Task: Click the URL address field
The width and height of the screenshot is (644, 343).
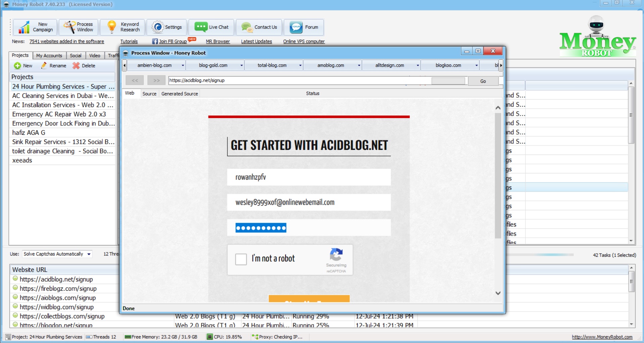Action: point(299,80)
